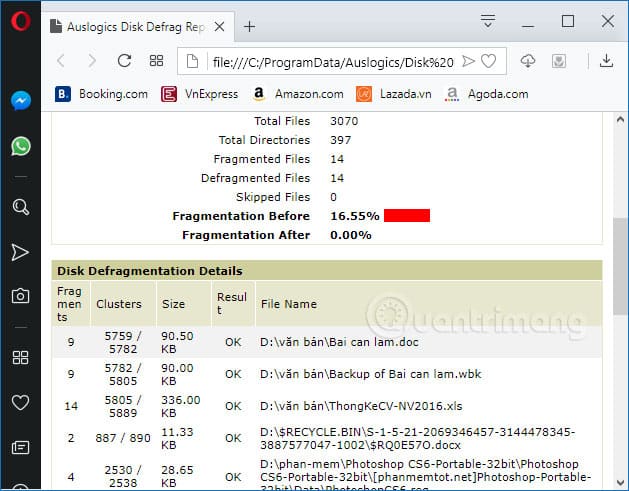Open a new tab with plus button
The height and width of the screenshot is (491, 629).
(x=250, y=26)
